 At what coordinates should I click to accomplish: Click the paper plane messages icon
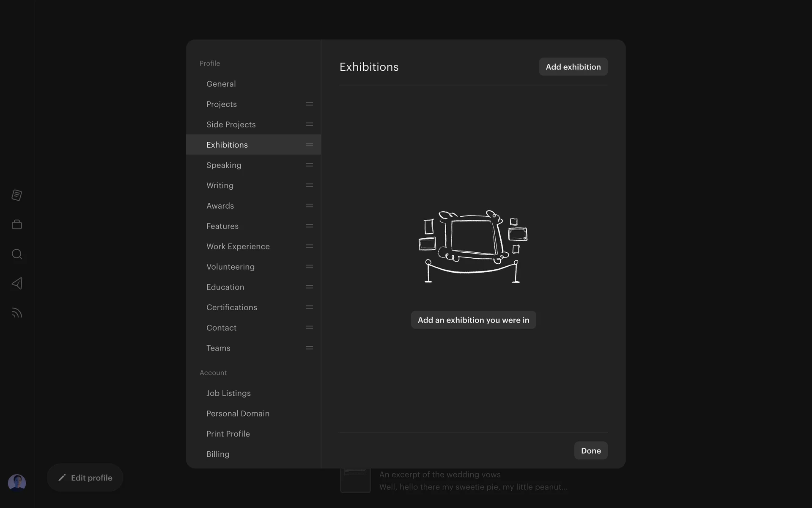click(17, 283)
